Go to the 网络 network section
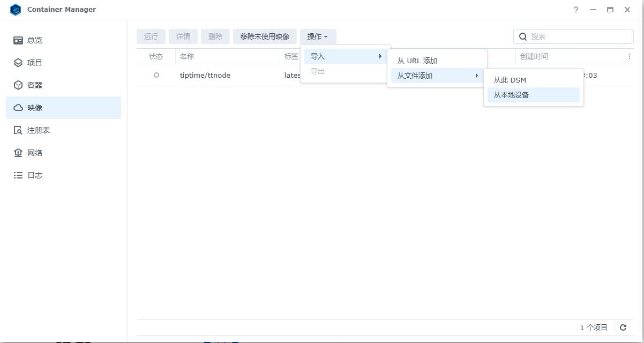This screenshot has width=644, height=343. click(x=34, y=153)
